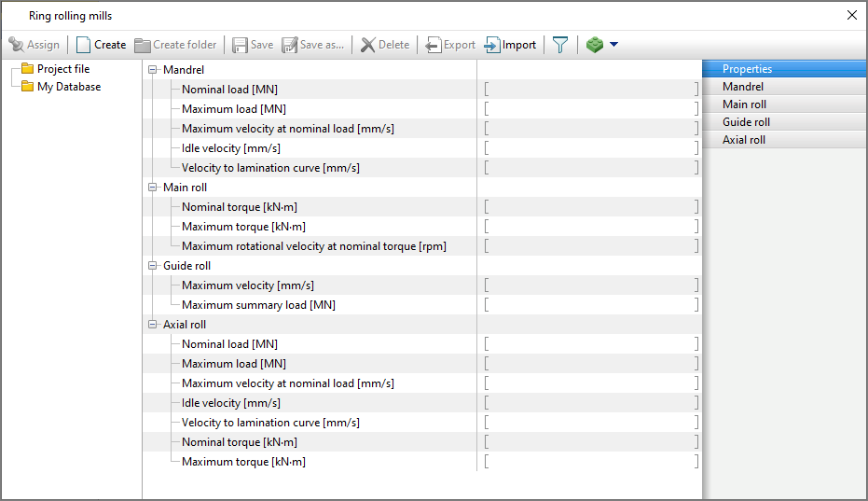This screenshot has height=501, width=868.
Task: Click the Mandrel Nominal load input field
Action: pyautogui.click(x=590, y=90)
